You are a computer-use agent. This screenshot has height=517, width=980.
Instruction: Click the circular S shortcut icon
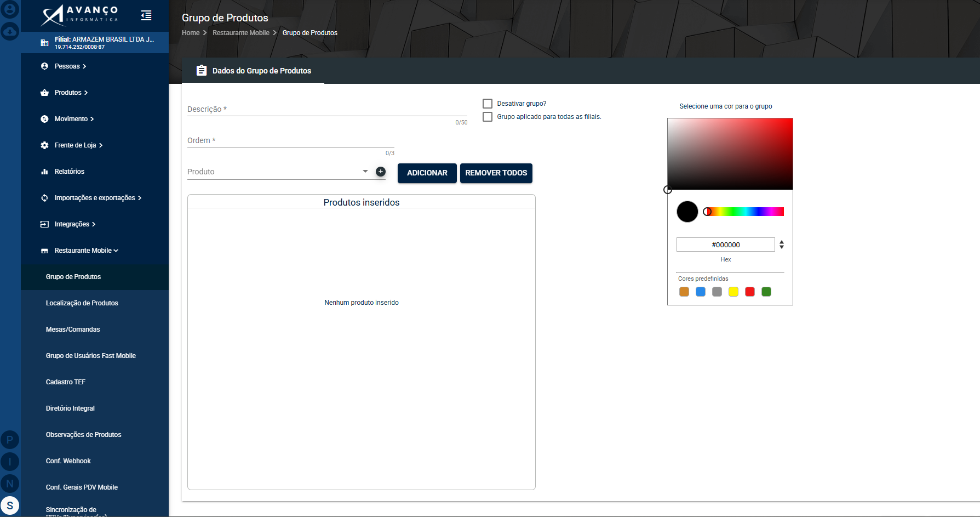[x=10, y=505]
